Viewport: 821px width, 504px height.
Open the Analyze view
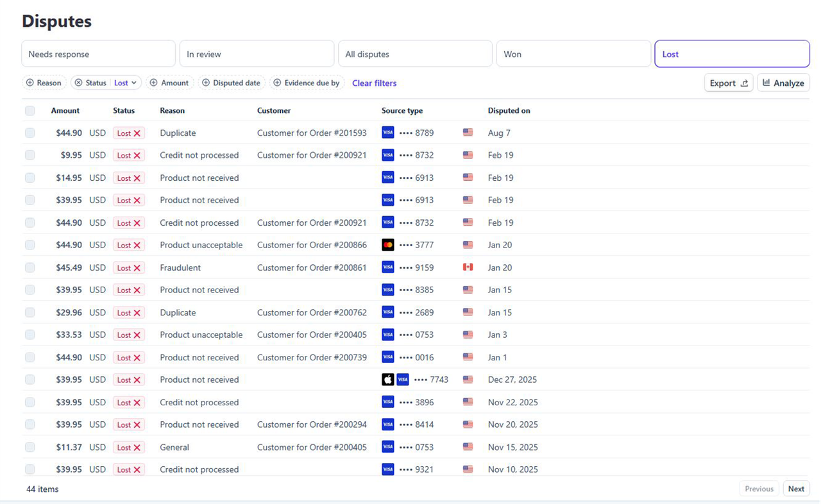pyautogui.click(x=783, y=83)
